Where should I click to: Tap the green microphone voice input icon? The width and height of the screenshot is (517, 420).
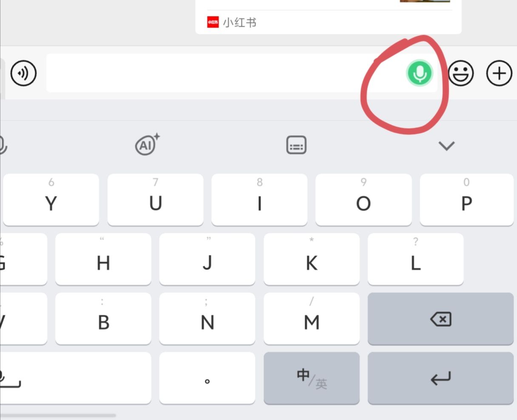420,73
